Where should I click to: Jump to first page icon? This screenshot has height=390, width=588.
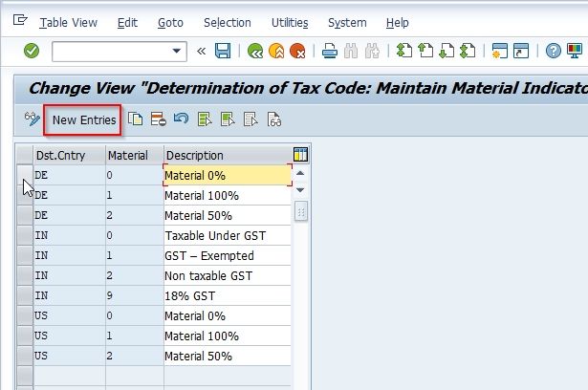point(404,51)
